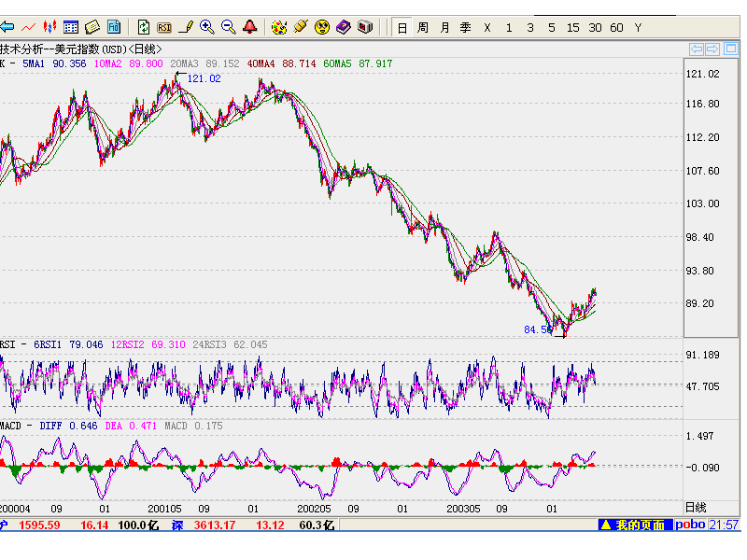747x560 pixels.
Task: Maximize the chart pane square icon
Action: coord(731,49)
